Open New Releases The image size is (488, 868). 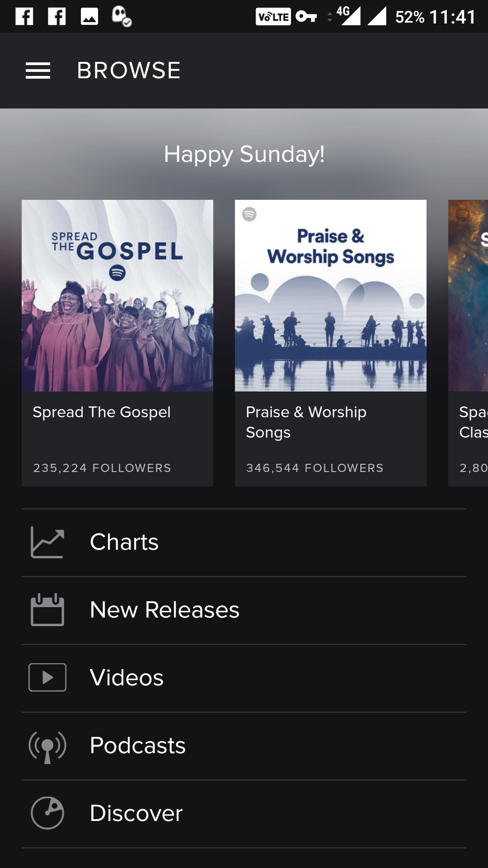(164, 610)
